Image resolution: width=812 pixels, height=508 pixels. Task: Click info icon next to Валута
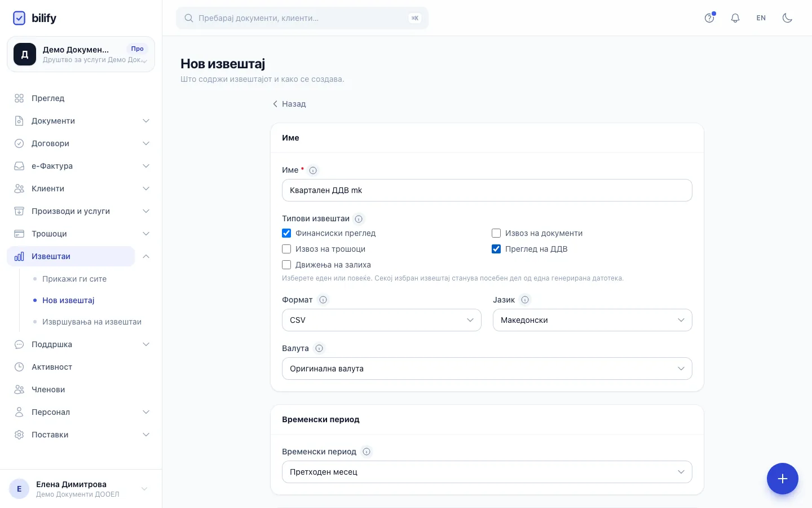(319, 348)
